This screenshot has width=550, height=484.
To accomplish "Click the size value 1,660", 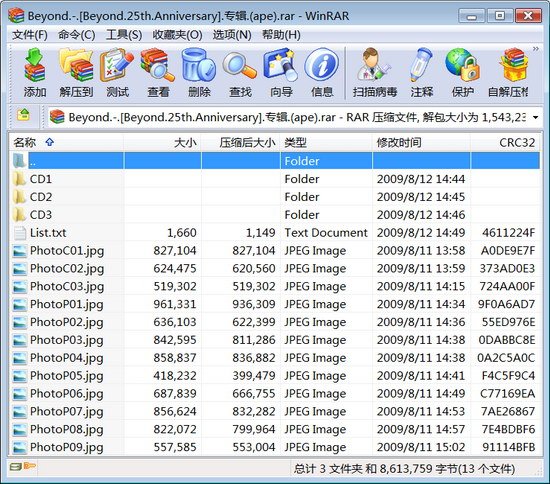I will click(182, 233).
